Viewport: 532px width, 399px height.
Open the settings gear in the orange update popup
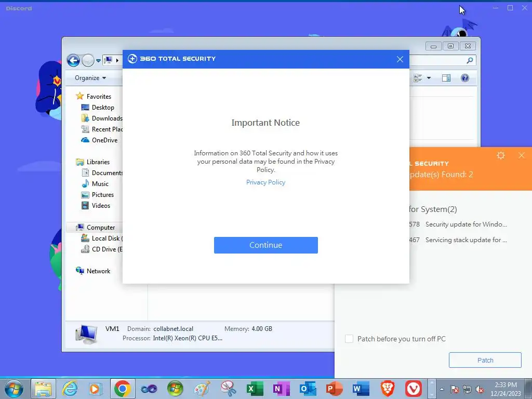click(x=501, y=155)
